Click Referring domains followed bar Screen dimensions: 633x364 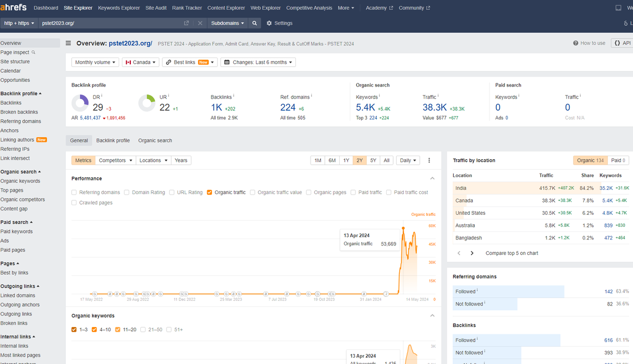[509, 291]
